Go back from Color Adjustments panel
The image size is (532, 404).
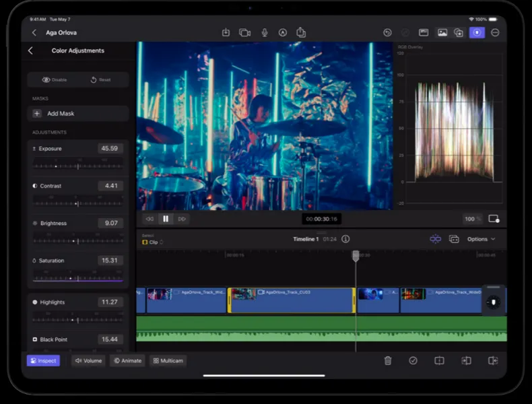click(30, 50)
